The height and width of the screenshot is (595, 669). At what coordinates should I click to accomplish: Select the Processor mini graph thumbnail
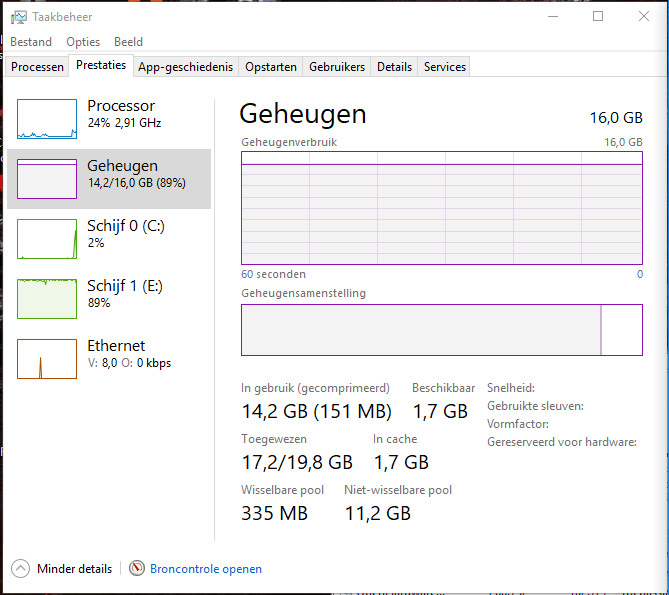pyautogui.click(x=47, y=119)
